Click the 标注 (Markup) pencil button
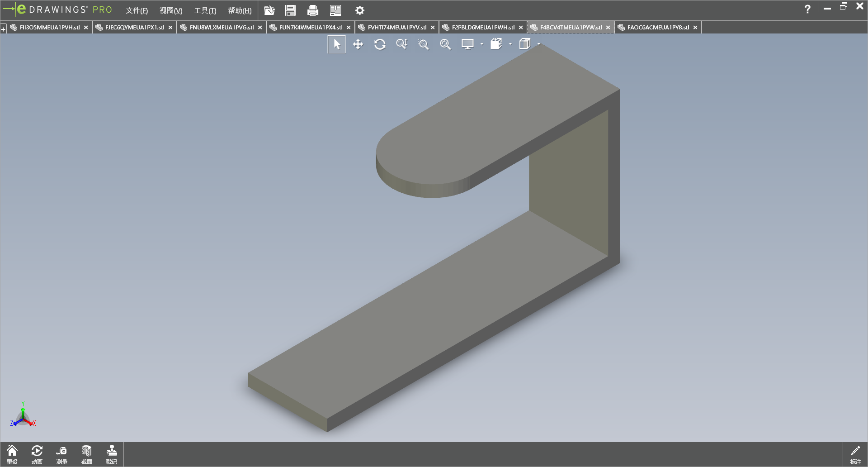The image size is (868, 467). pyautogui.click(x=855, y=454)
